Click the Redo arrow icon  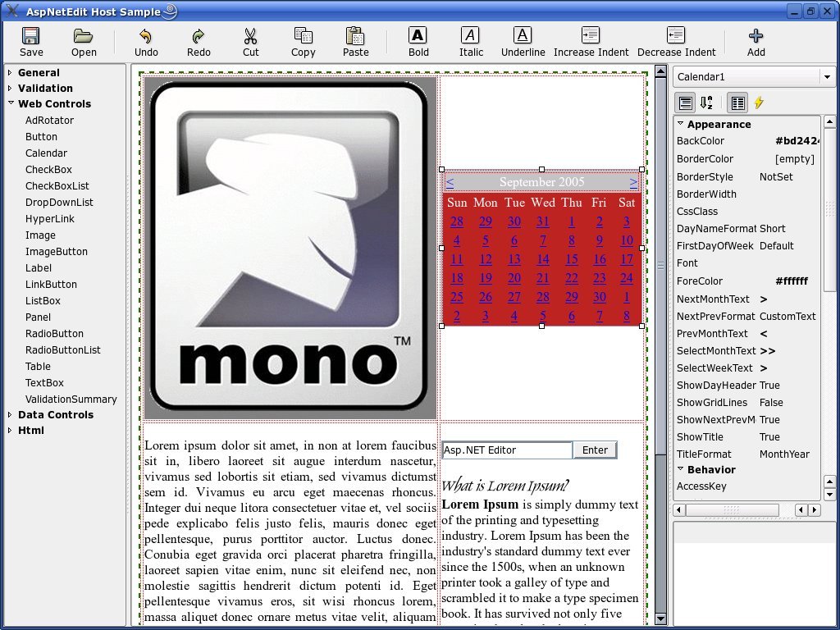tap(199, 36)
